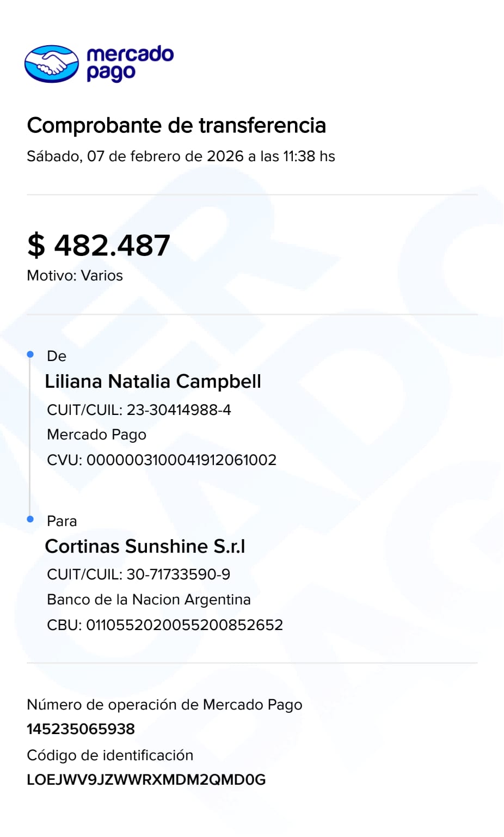Image resolution: width=504 pixels, height=837 pixels.
Task: Select recipient name Cortinas Sunshine S.r.l
Action: point(145,546)
